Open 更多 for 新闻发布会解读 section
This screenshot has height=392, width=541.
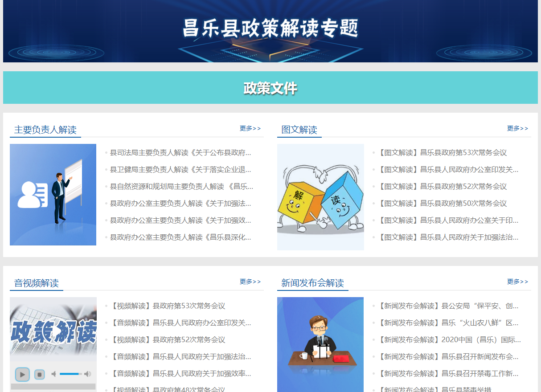pyautogui.click(x=517, y=282)
